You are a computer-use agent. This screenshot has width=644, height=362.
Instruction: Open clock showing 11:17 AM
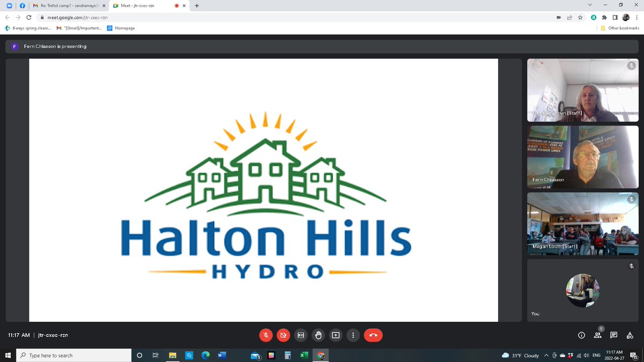click(613, 355)
